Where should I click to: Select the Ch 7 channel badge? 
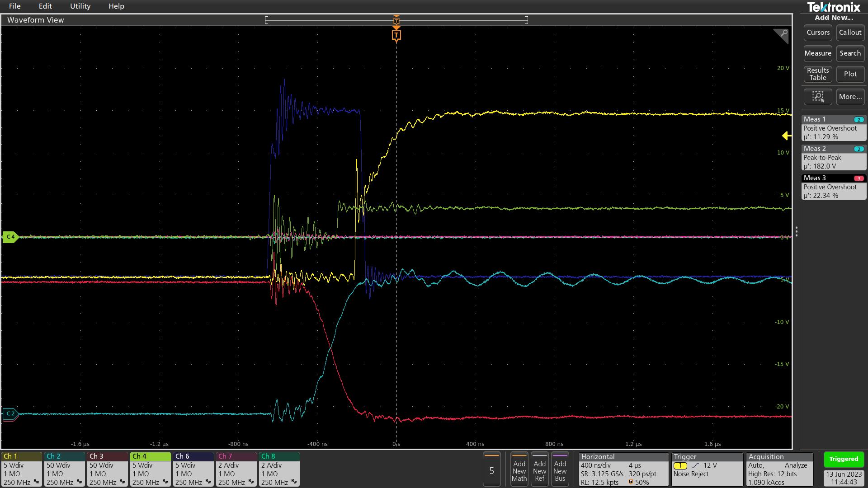click(x=236, y=469)
